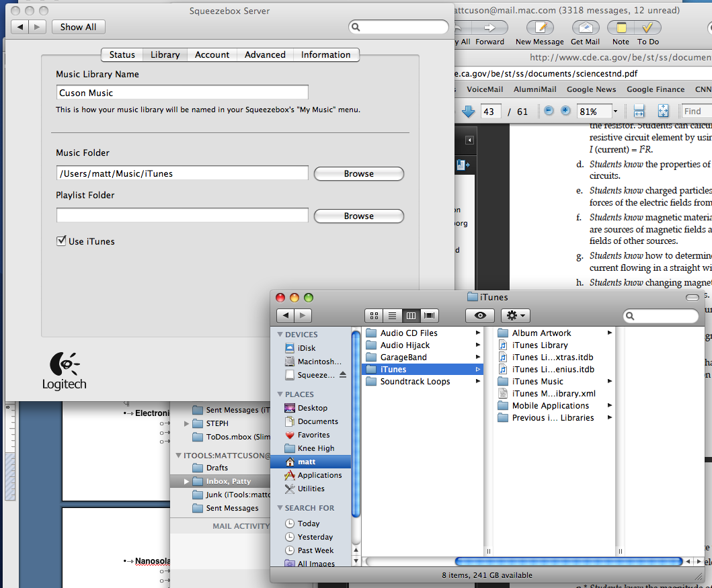Expand the STEPH mailbox folder
Image resolution: width=712 pixels, height=588 pixels.
(187, 423)
